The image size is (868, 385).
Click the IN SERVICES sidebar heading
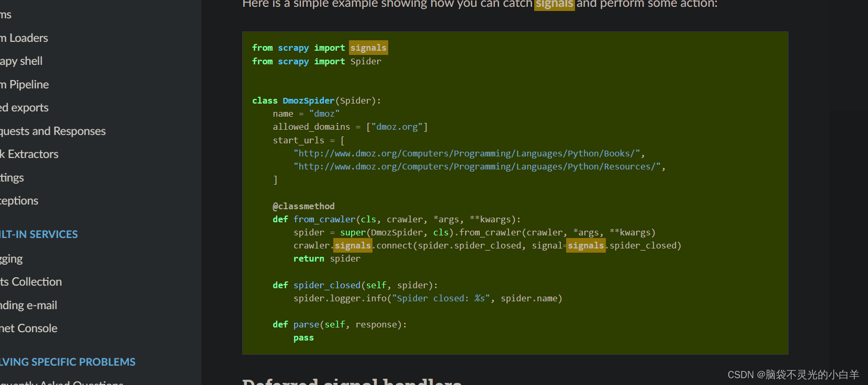[39, 234]
